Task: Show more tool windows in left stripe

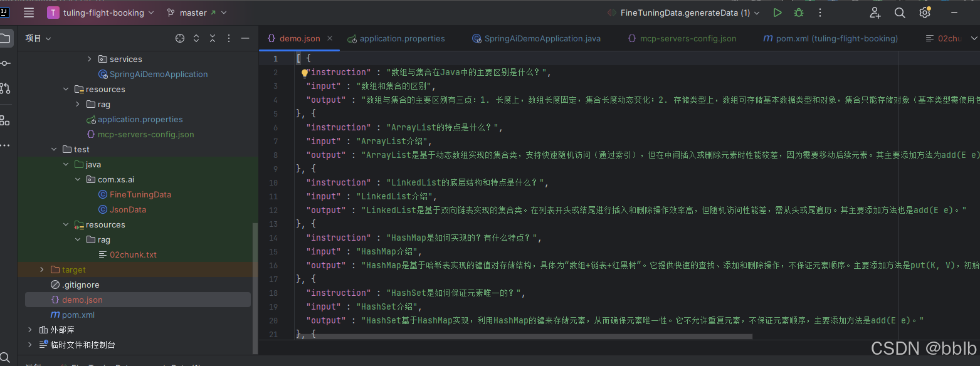Action: pyautogui.click(x=5, y=145)
